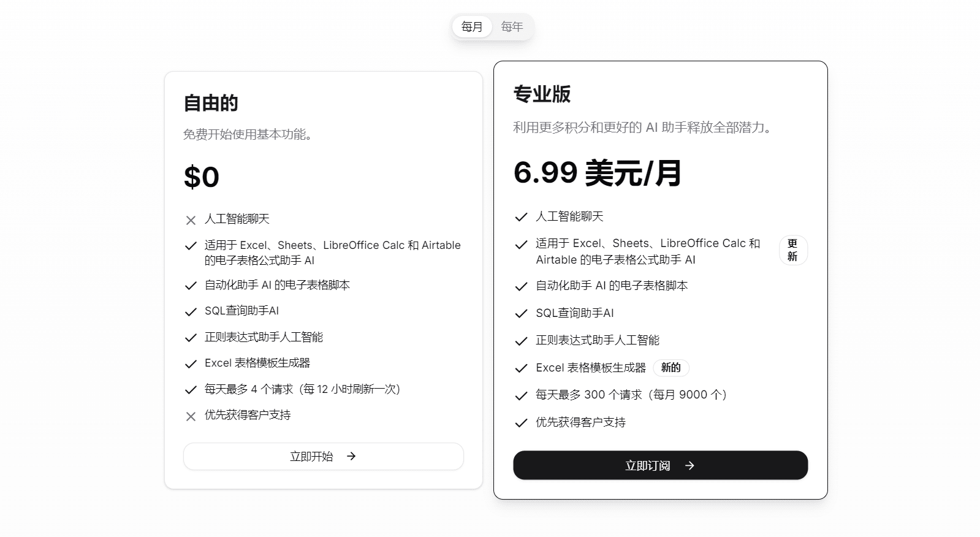Click the X icon beside 人工智能聊天 in free plan
The height and width of the screenshot is (537, 980).
click(190, 219)
